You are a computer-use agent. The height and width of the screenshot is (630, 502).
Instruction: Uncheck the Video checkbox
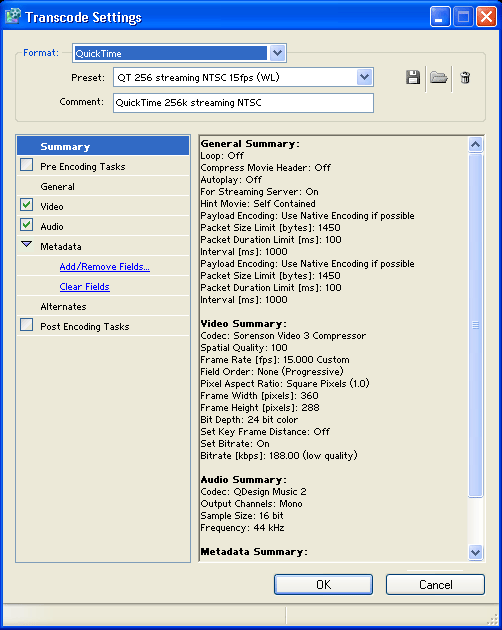27,205
